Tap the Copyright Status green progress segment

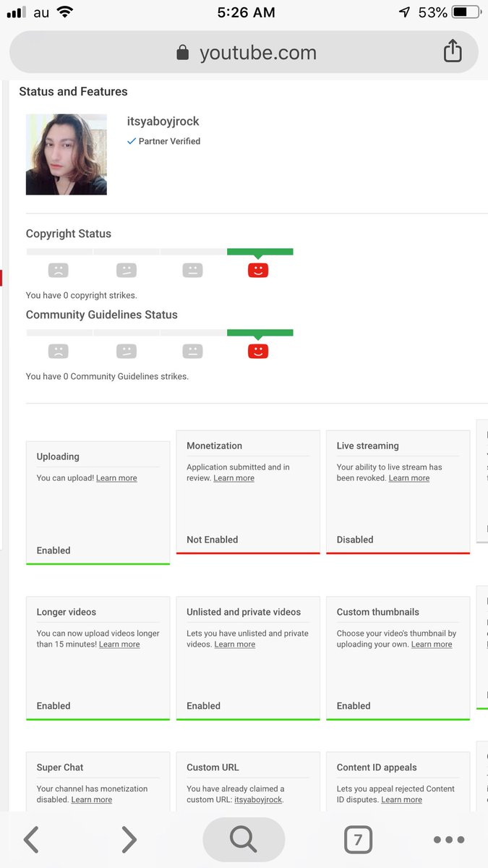260,252
